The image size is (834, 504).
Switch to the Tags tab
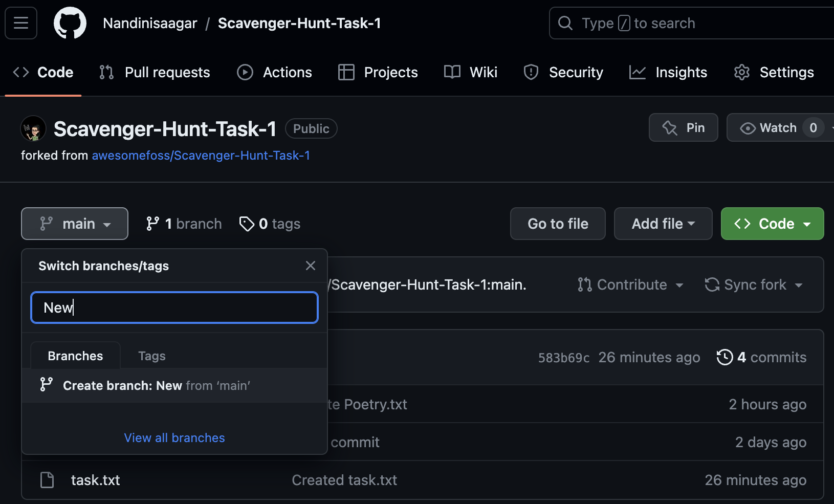coord(151,355)
